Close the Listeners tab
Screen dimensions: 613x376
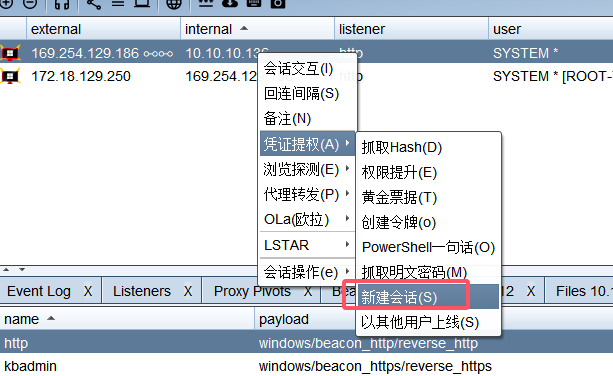[x=188, y=291]
